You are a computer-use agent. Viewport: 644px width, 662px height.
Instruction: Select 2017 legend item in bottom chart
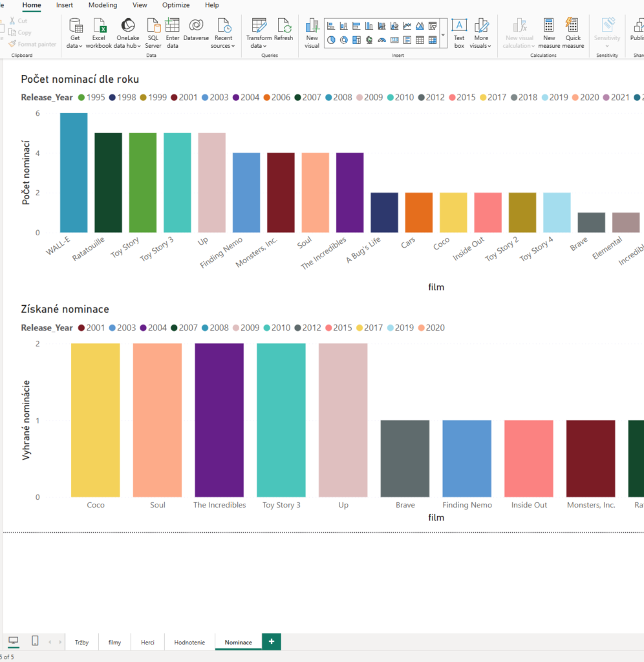(x=369, y=328)
